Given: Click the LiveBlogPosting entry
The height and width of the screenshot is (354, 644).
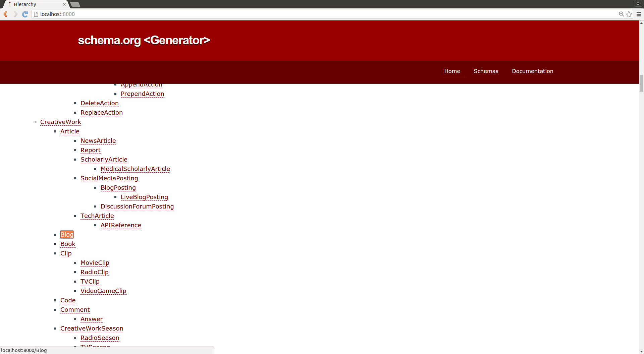Looking at the screenshot, I should click(x=144, y=197).
